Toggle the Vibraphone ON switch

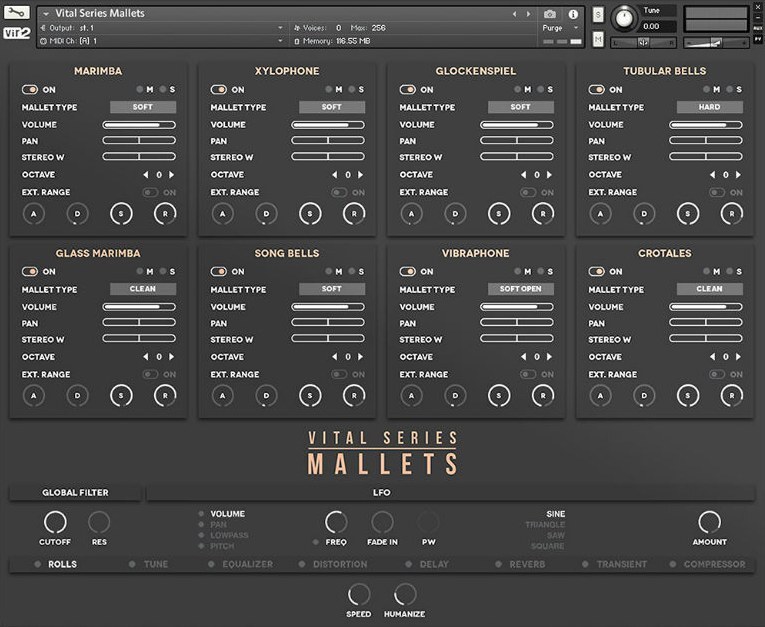408,271
